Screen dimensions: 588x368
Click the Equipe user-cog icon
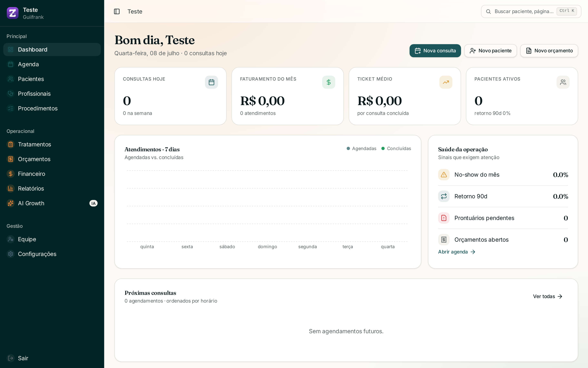(x=11, y=239)
